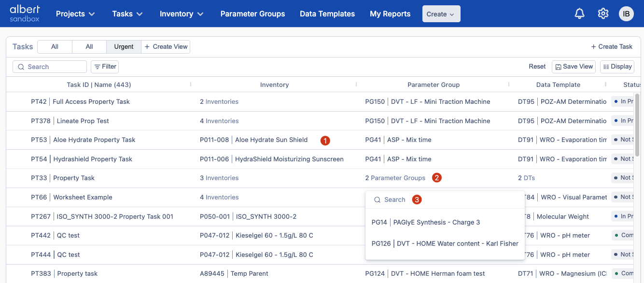The width and height of the screenshot is (644, 283).
Task: Click the Albert sandbox logo
Action: [x=25, y=14]
